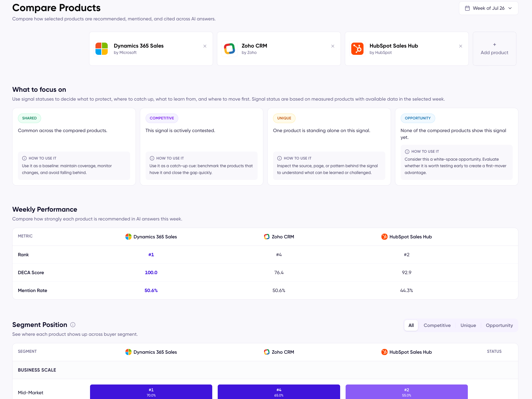Click the STATUS column header
532x399 pixels.
494,351
